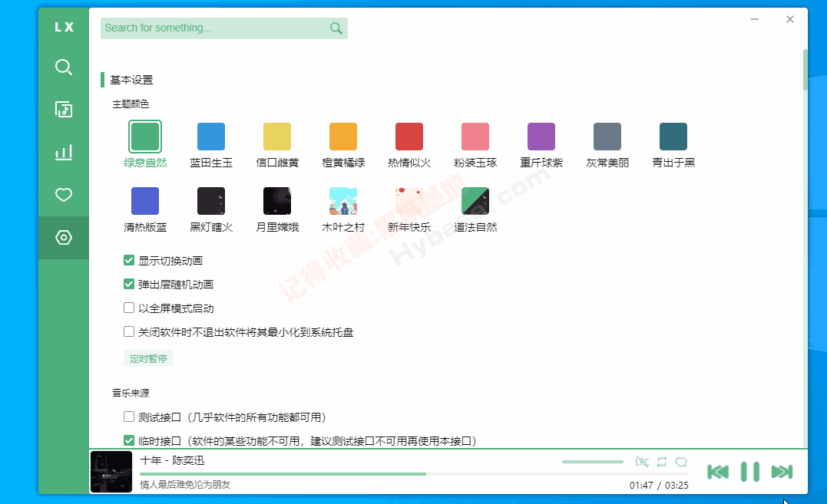The height and width of the screenshot is (504, 827).
Task: Check the 测试接口 music source option
Action: point(129,417)
